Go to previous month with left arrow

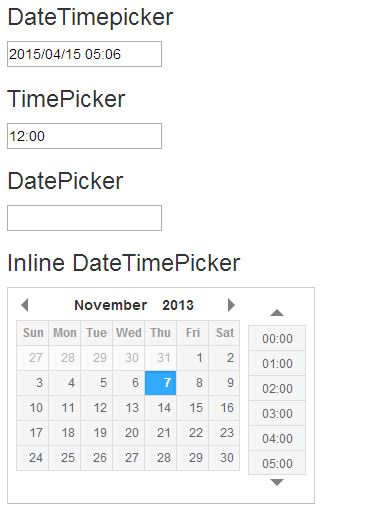coord(25,305)
